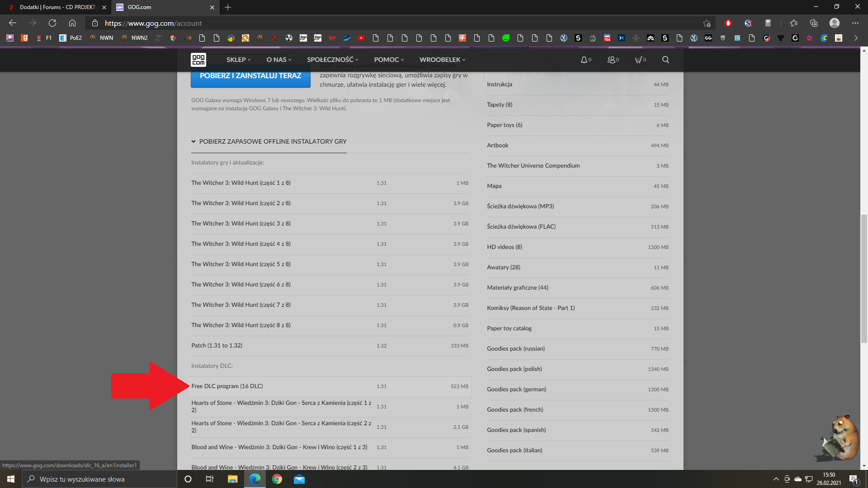
Task: Download Tapety (8) extra
Action: point(577,105)
